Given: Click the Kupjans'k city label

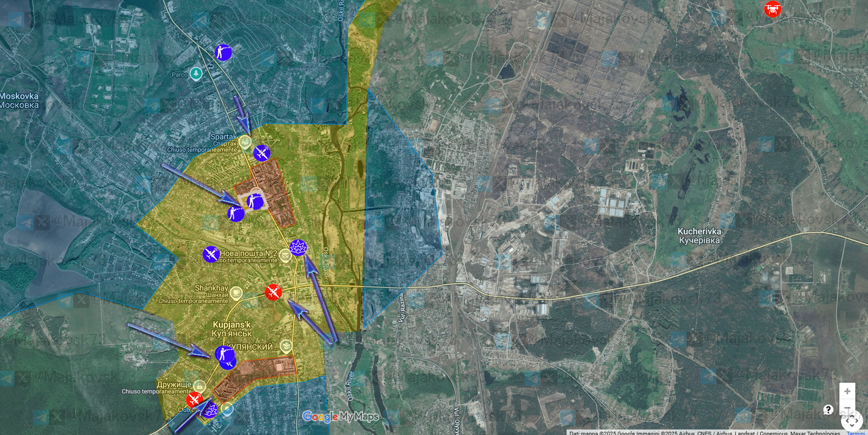Looking at the screenshot, I should click(232, 329).
